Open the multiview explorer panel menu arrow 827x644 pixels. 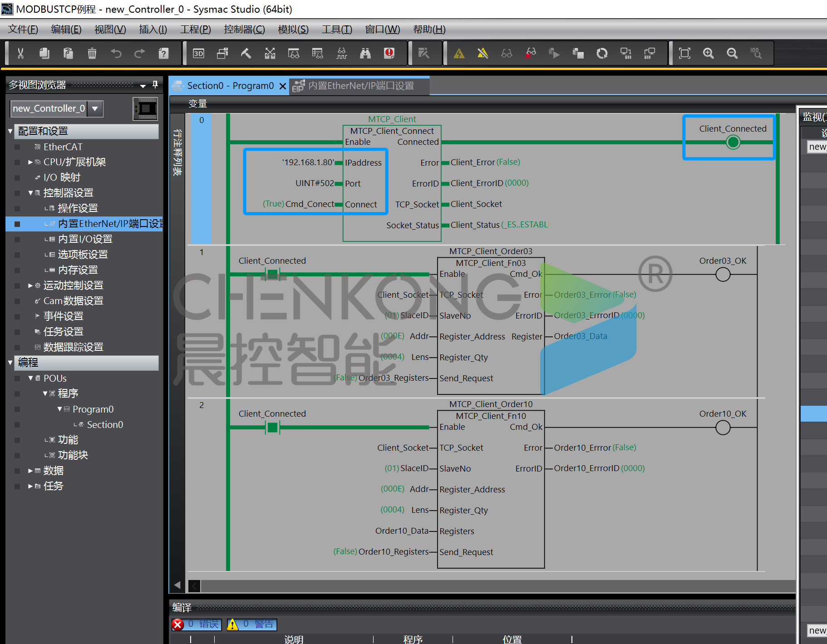click(143, 85)
